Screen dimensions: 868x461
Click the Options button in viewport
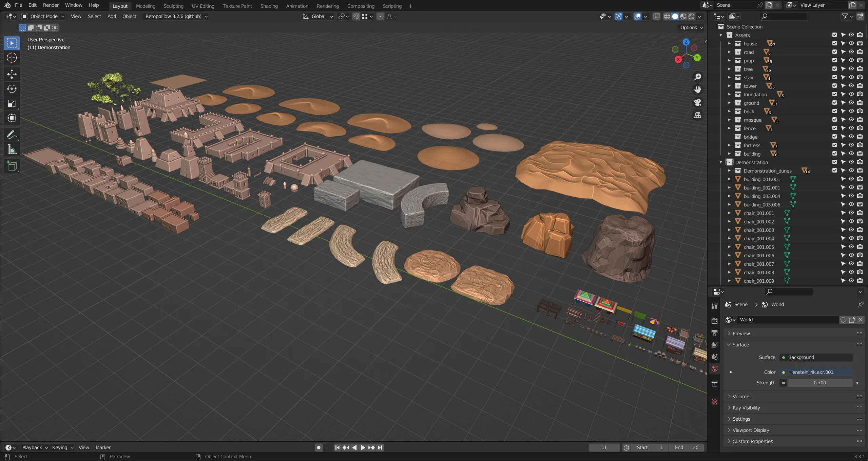691,27
